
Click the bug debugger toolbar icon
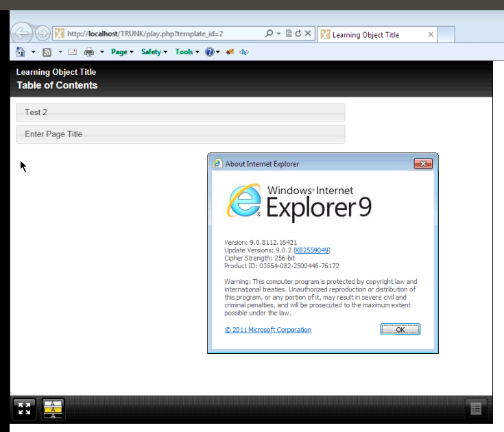click(x=230, y=51)
